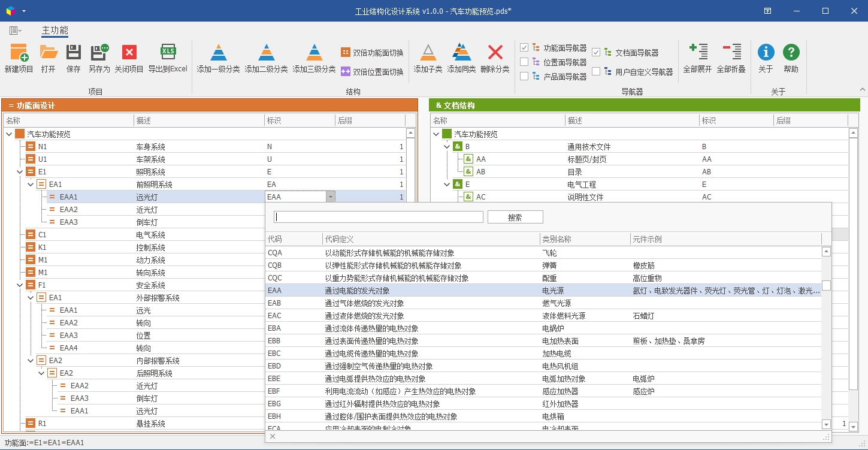Open the application menu beside 主功能
The image size is (868, 450).
pos(15,31)
